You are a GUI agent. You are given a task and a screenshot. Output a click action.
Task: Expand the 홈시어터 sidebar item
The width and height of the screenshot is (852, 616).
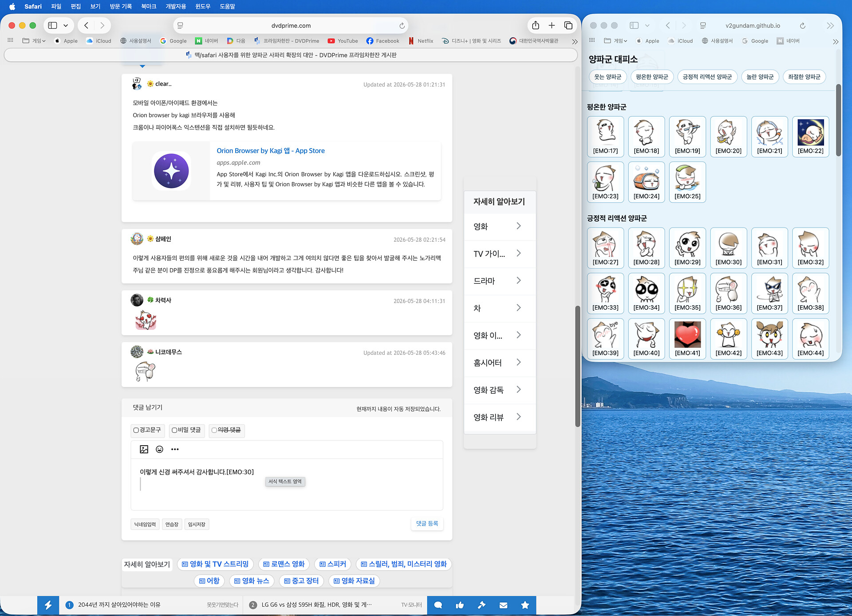[x=500, y=363]
